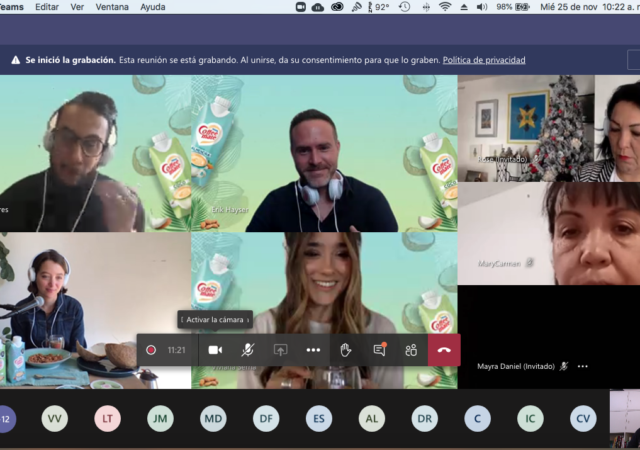
Task: Open the Editar menu
Action: point(47,6)
